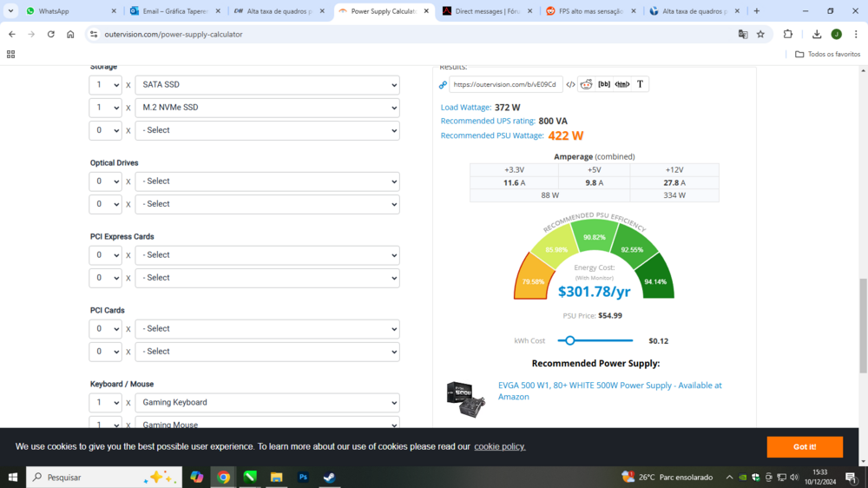The height and width of the screenshot is (488, 868).
Task: Click the kWh Cost slider handle
Action: (x=569, y=340)
